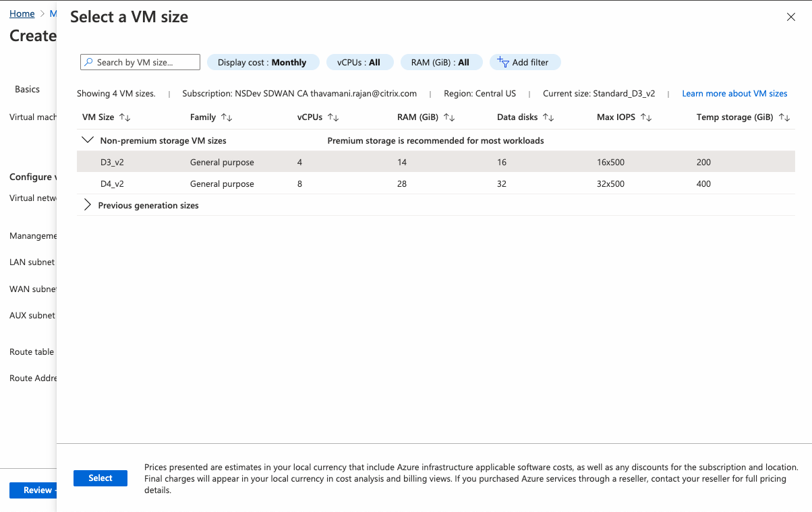Screen dimensions: 812x512
Task: Click Temp storage value 200
Action: [703, 162]
